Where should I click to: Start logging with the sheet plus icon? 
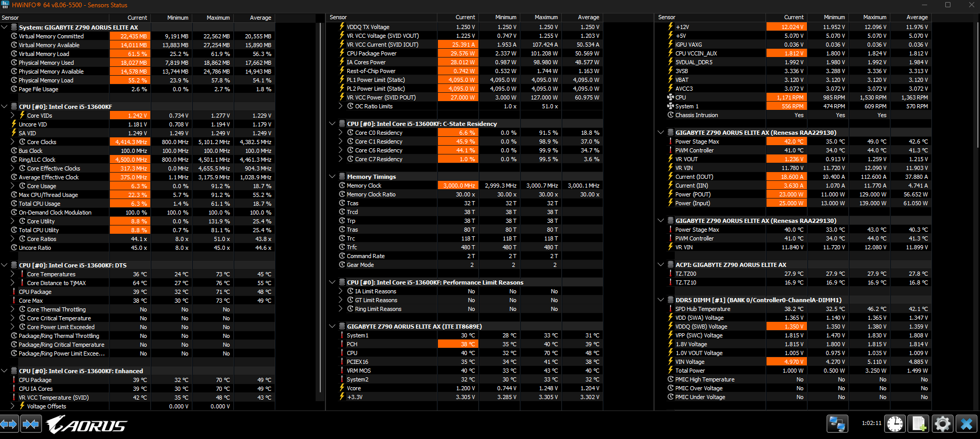click(x=919, y=423)
